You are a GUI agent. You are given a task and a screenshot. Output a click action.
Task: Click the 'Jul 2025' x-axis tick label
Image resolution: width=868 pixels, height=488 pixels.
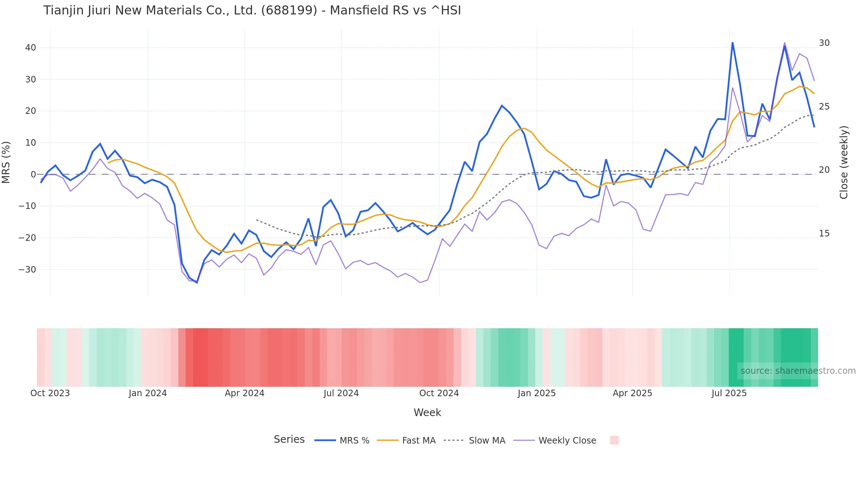pyautogui.click(x=729, y=393)
